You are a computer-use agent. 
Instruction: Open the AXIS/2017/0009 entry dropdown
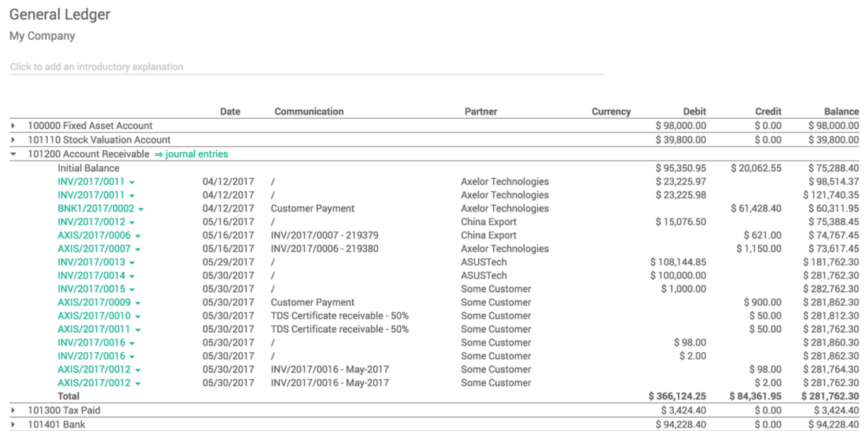coord(138,303)
